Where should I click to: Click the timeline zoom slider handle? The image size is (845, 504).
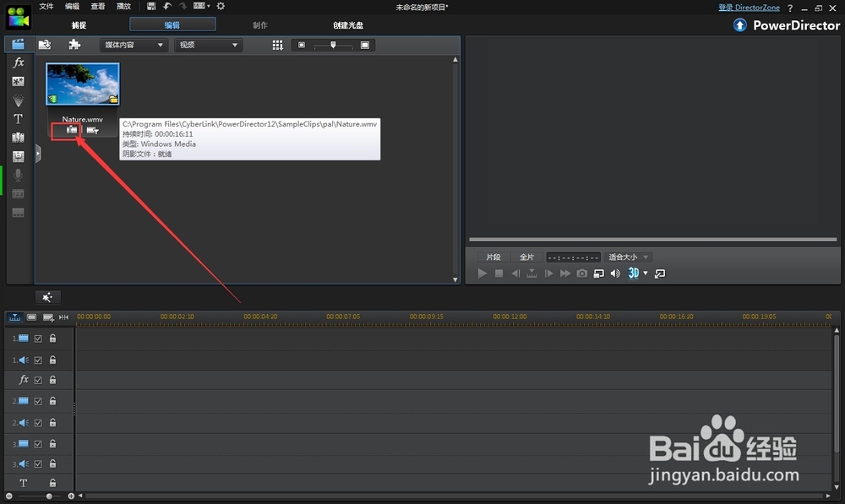tap(49, 496)
